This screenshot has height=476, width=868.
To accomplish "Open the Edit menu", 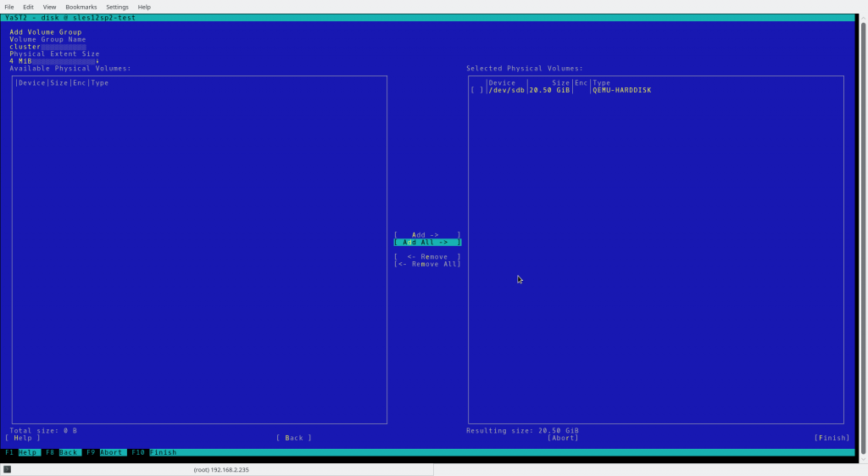I will (29, 7).
